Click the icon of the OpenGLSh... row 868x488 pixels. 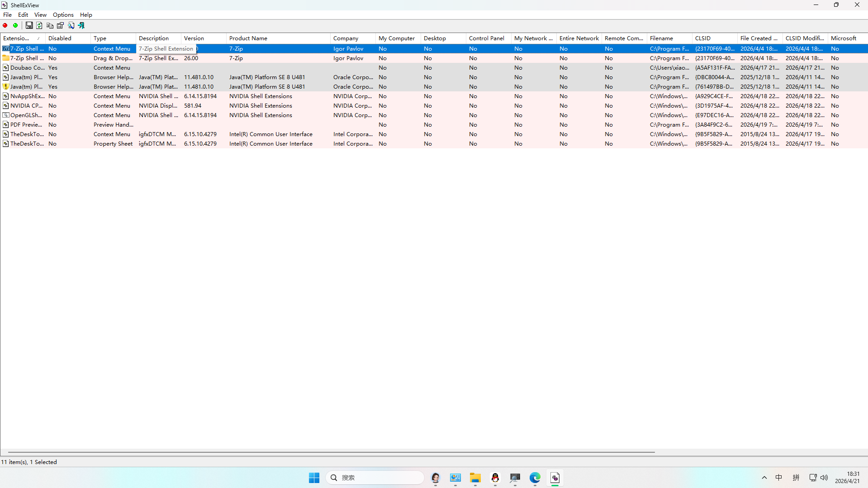6,115
